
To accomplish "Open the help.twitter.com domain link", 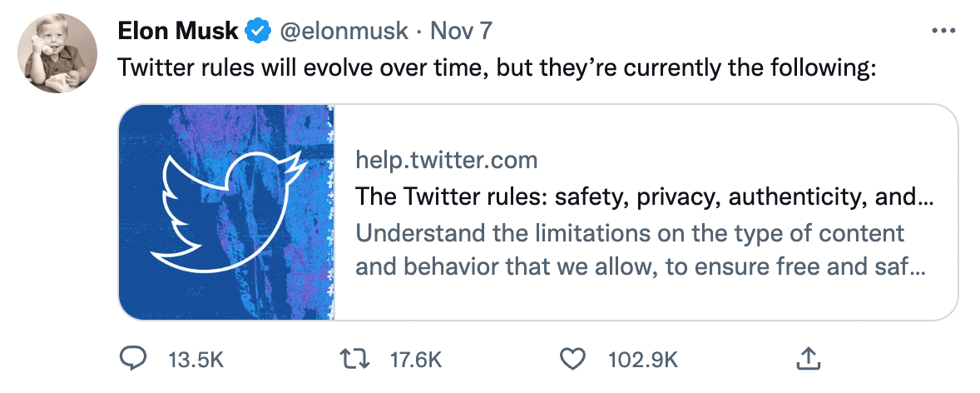I will click(x=446, y=160).
